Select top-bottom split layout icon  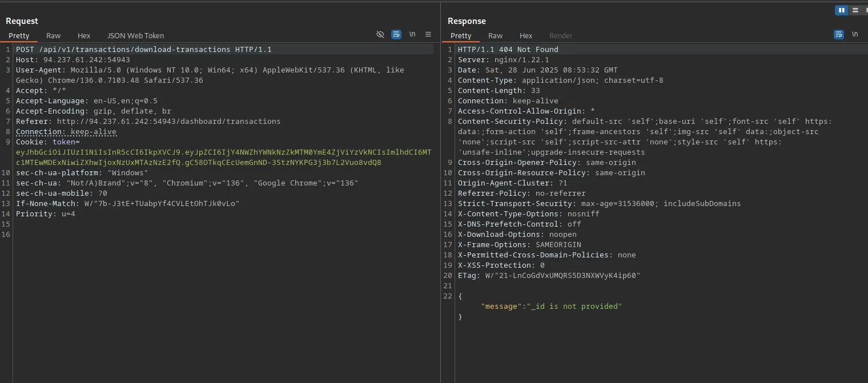pyautogui.click(x=855, y=10)
